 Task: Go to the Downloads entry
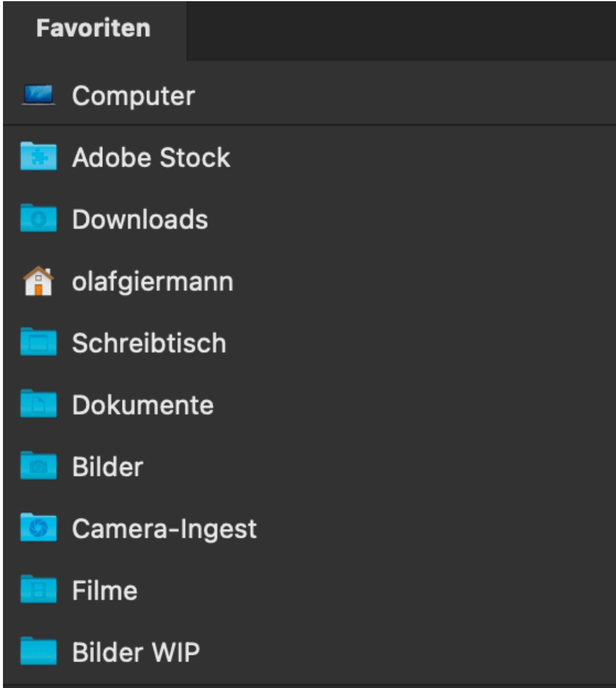click(x=140, y=219)
